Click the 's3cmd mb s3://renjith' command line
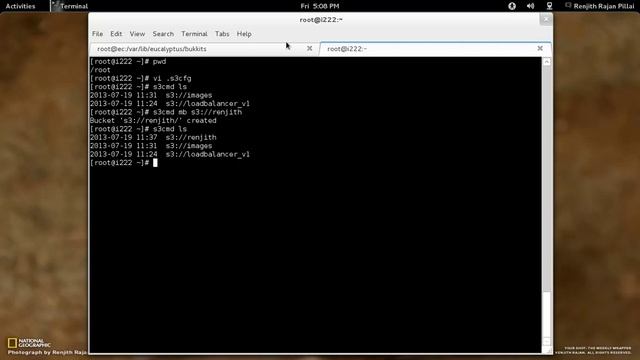The image size is (640, 360). (x=166, y=112)
